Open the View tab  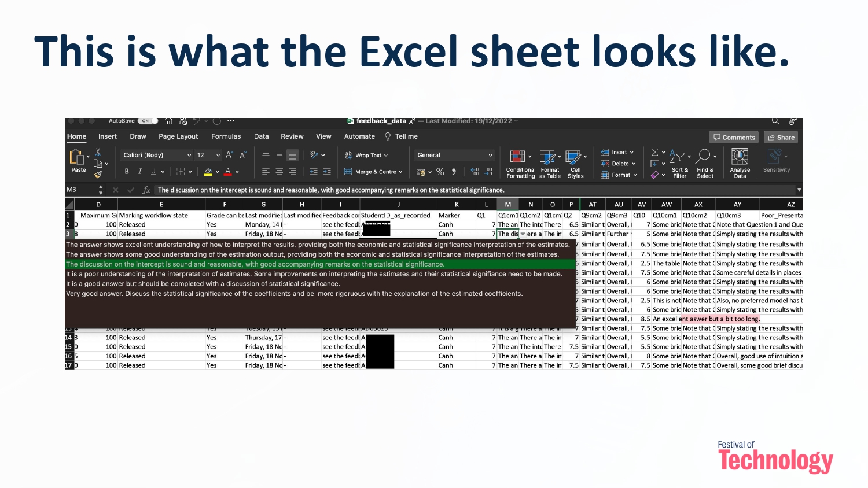(323, 136)
